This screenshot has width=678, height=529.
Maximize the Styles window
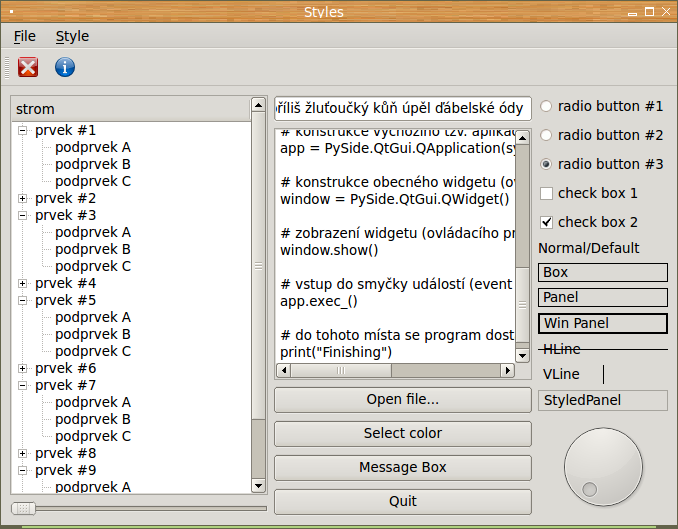(x=649, y=12)
